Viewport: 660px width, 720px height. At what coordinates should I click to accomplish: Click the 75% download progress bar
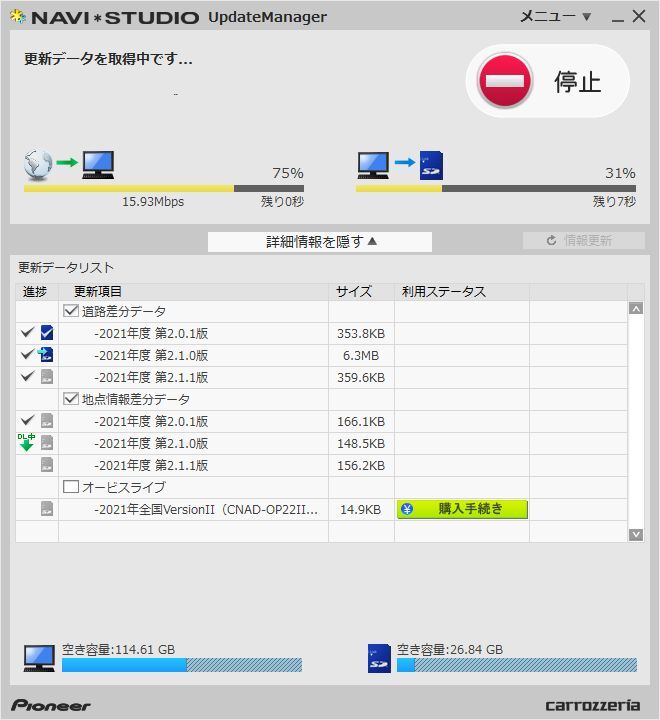(164, 188)
